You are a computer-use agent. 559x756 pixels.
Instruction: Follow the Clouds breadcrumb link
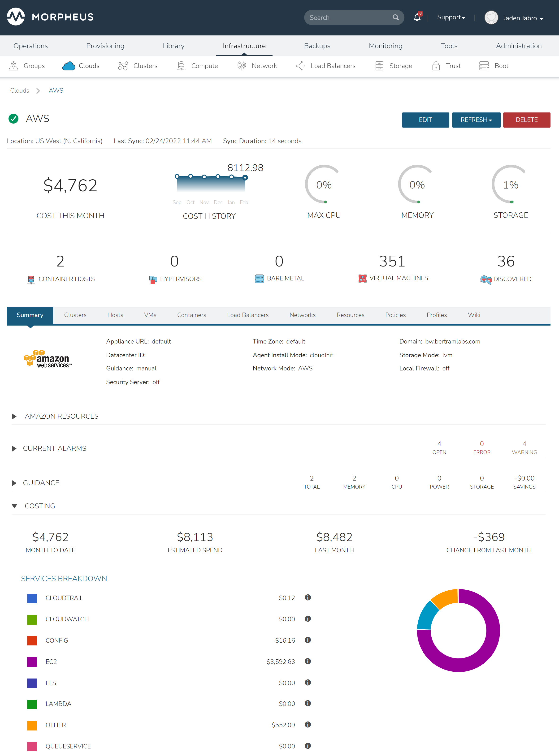pyautogui.click(x=19, y=90)
